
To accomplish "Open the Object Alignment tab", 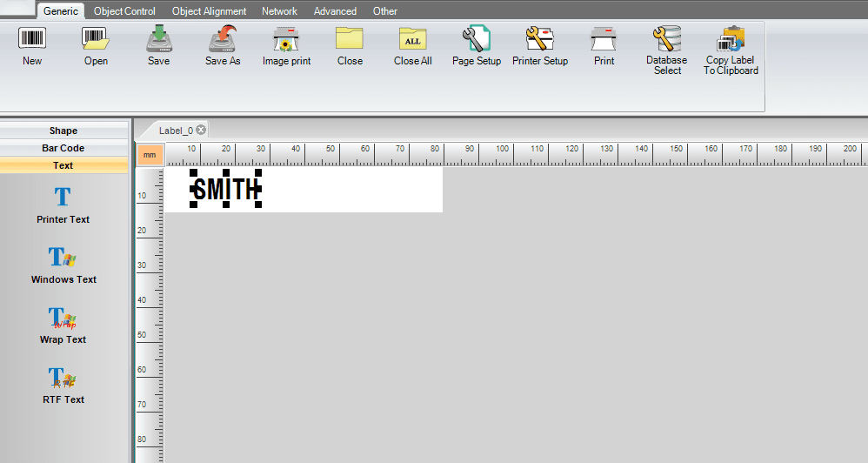I will point(209,11).
